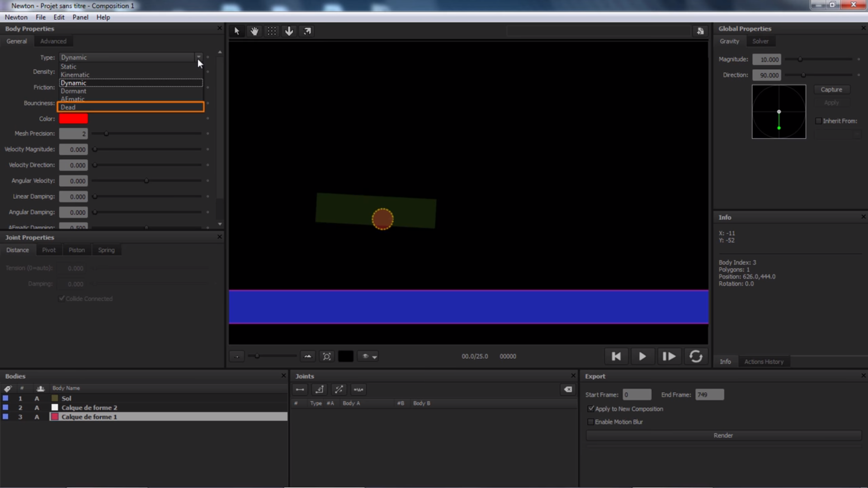Switch to the Advanced tab
This screenshot has width=868, height=488.
[53, 41]
